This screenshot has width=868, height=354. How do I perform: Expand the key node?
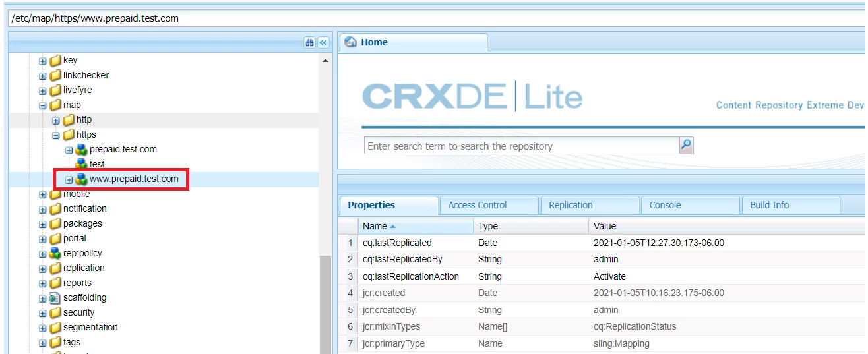[43, 61]
